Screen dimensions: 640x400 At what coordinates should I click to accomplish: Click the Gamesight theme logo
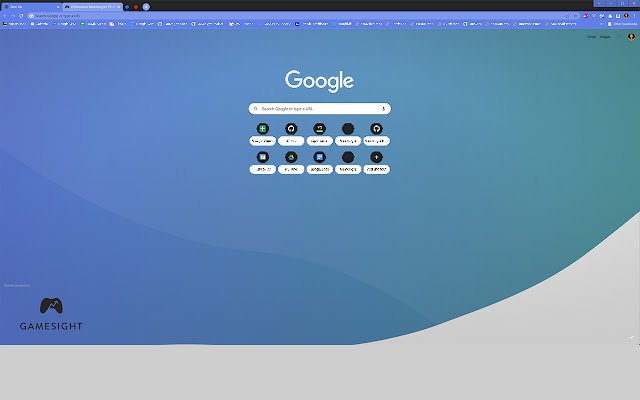[51, 314]
